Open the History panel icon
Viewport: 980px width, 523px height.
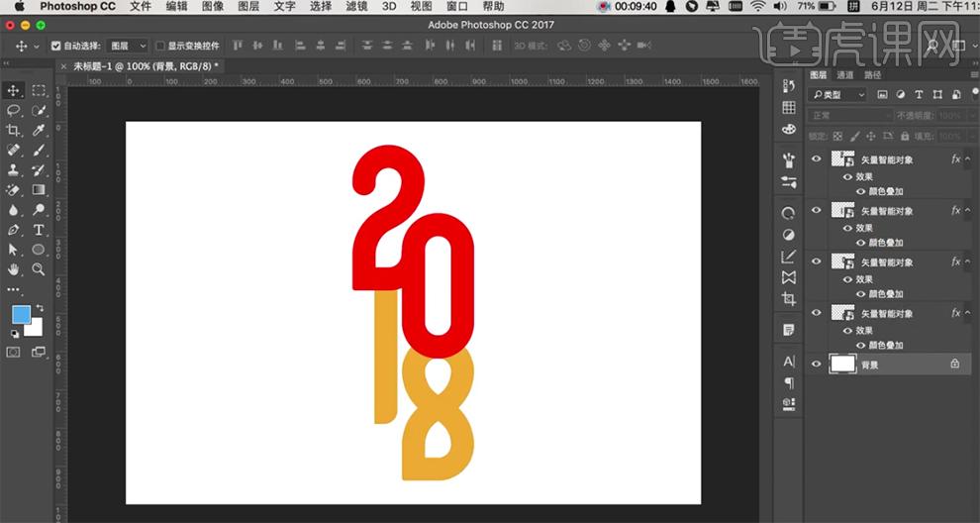[x=789, y=87]
